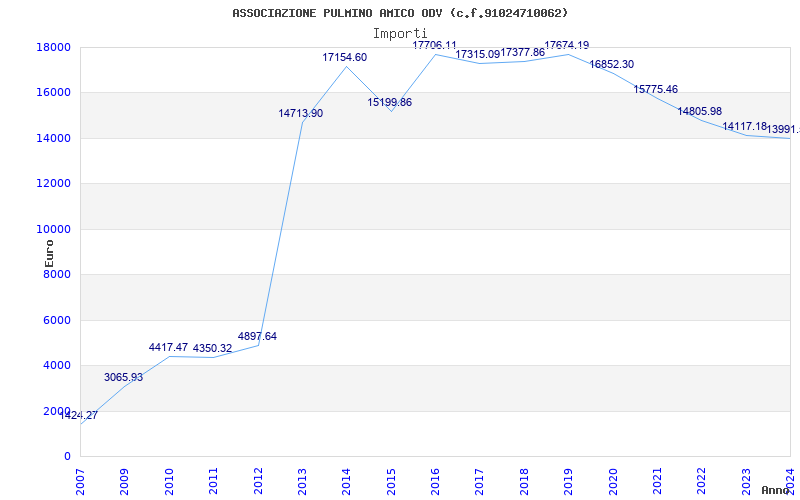Click x-axis year 2022

702,481
